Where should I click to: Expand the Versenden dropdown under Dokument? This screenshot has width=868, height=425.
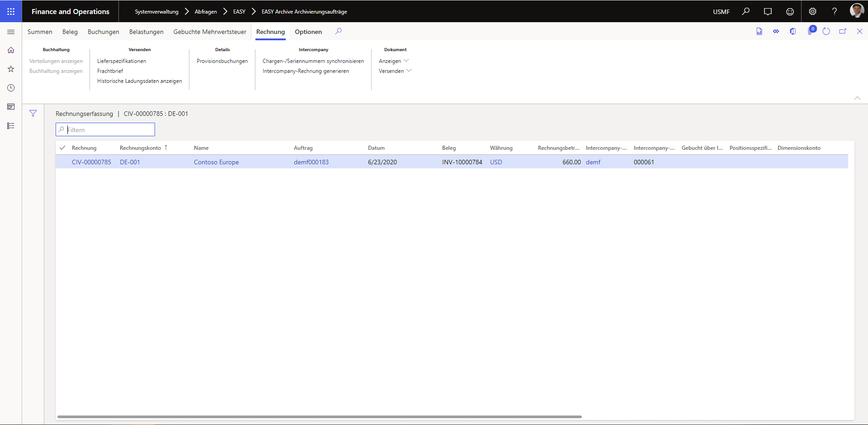(395, 71)
